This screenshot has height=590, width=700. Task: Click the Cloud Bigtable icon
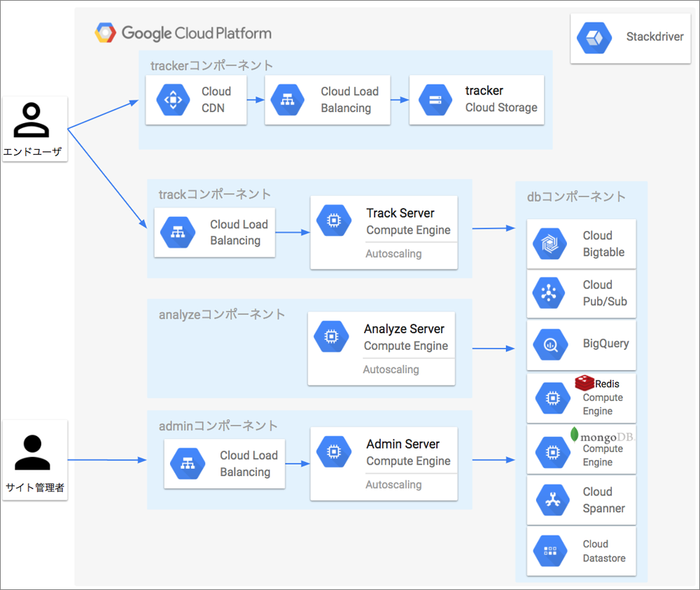pyautogui.click(x=549, y=244)
